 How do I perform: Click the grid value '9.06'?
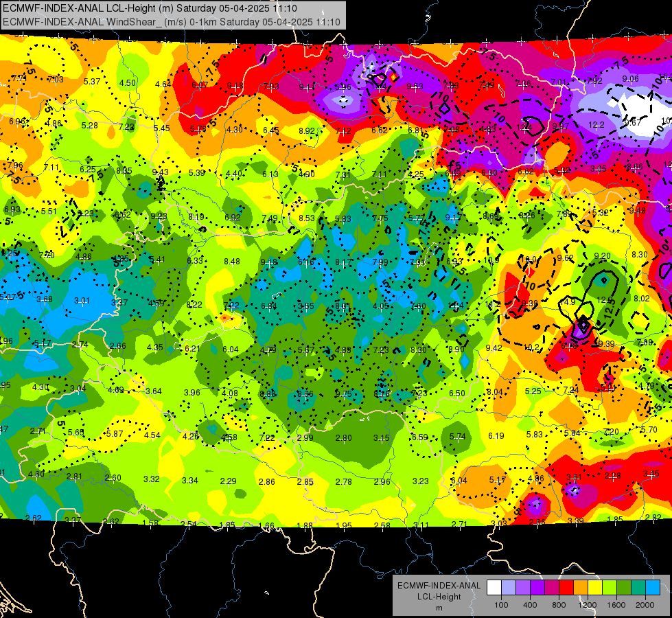tap(630, 78)
